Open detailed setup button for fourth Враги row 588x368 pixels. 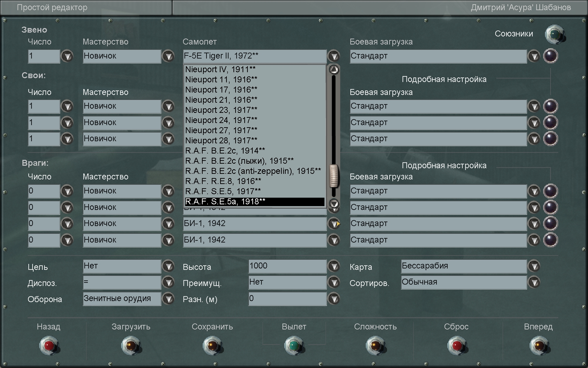click(x=551, y=240)
